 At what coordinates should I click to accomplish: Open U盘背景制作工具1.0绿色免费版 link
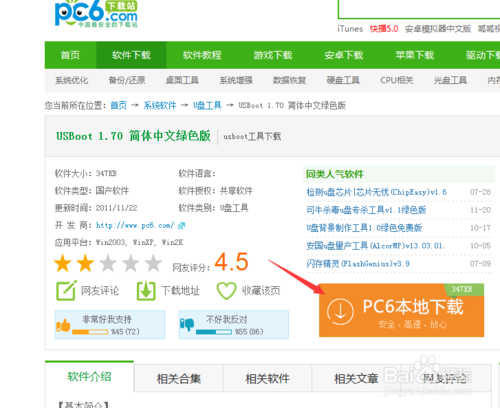click(364, 228)
